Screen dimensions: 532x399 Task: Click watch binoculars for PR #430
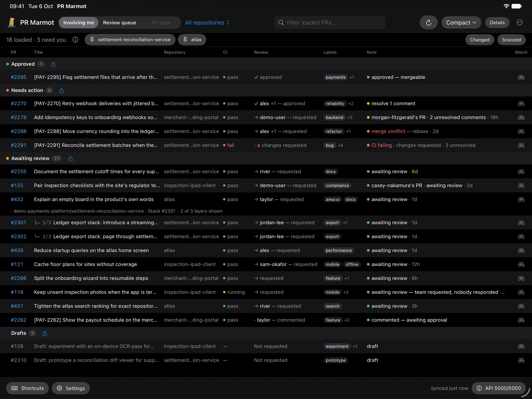click(521, 250)
